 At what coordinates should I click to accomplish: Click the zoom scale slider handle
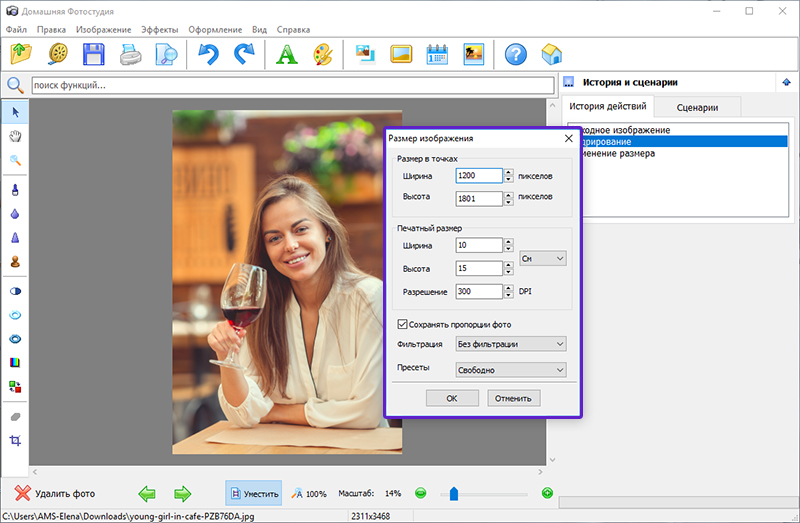454,493
